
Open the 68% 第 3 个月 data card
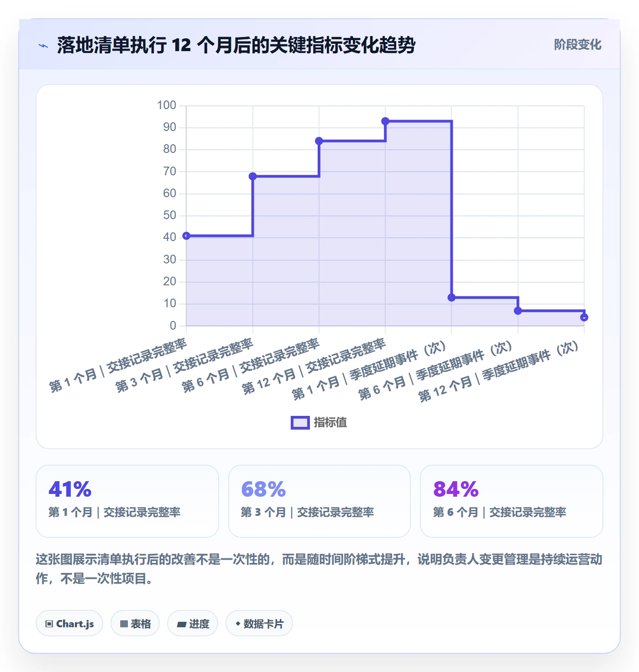click(x=319, y=501)
